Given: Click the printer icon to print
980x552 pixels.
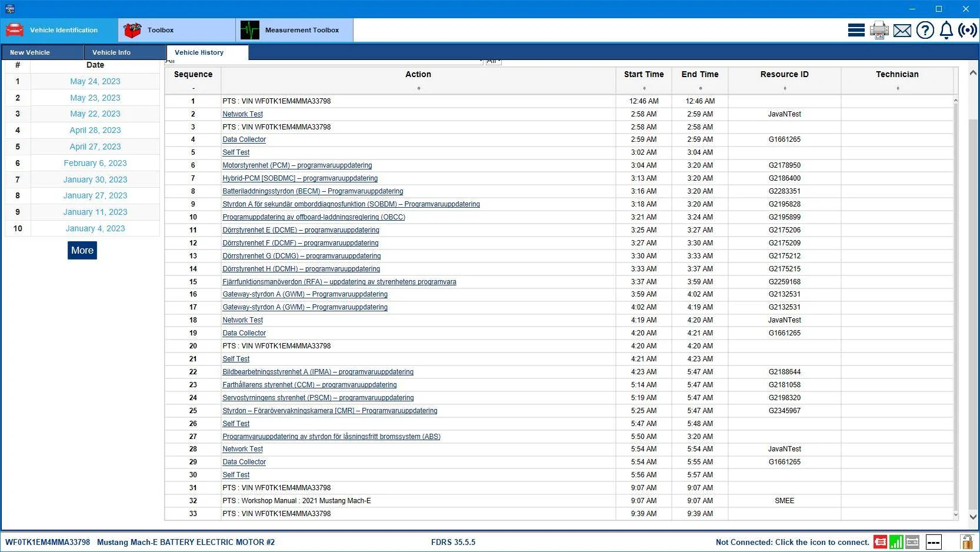Looking at the screenshot, I should click(x=879, y=30).
